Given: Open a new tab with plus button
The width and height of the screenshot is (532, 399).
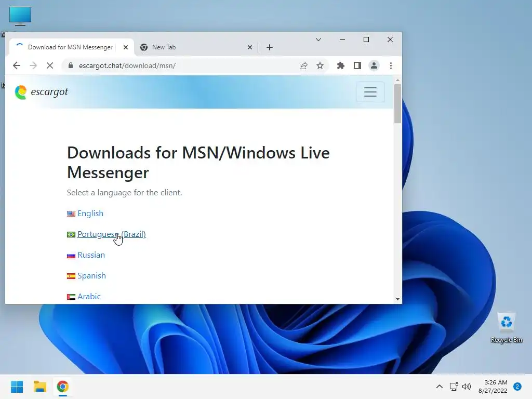Looking at the screenshot, I should [x=270, y=47].
